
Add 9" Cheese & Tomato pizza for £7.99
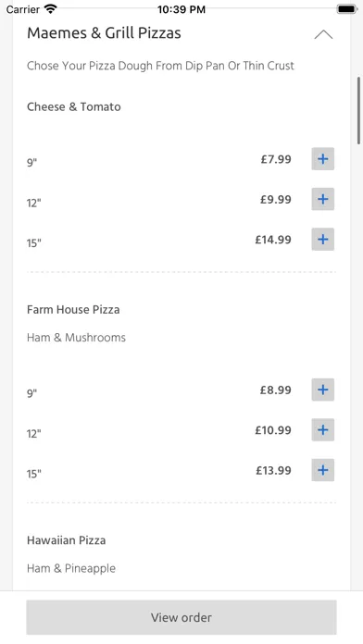[x=322, y=159]
